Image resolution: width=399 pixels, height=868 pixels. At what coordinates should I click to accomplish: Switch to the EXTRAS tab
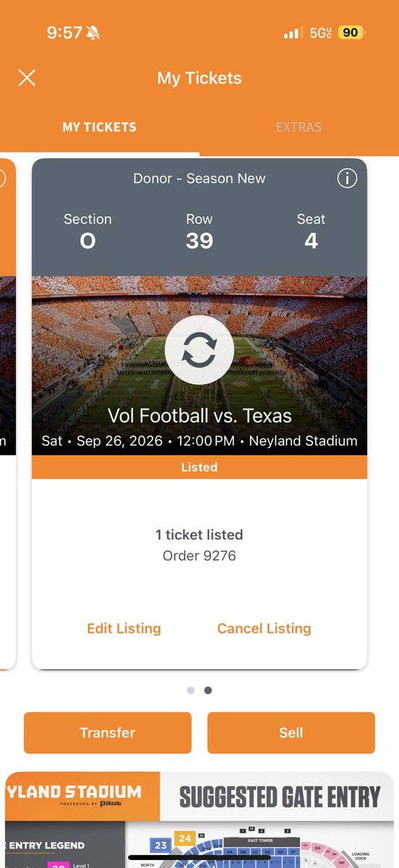299,127
